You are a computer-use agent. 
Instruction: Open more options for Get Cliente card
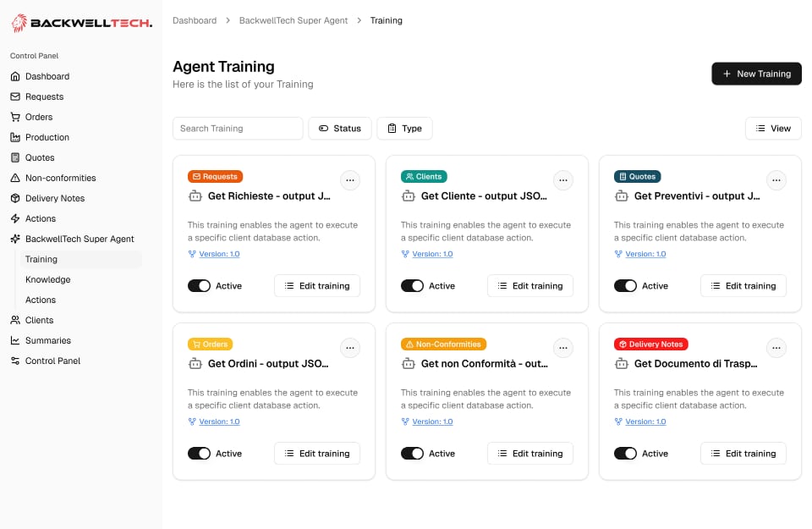point(563,180)
